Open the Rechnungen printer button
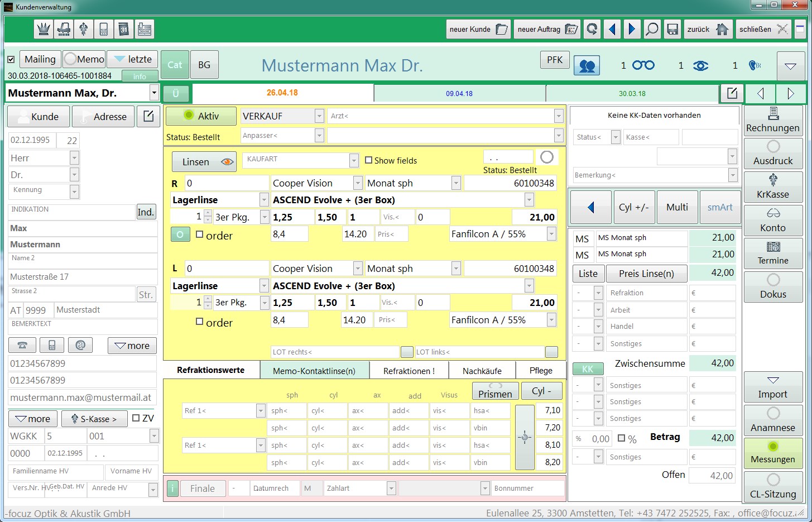The width and height of the screenshot is (812, 522). click(x=773, y=120)
